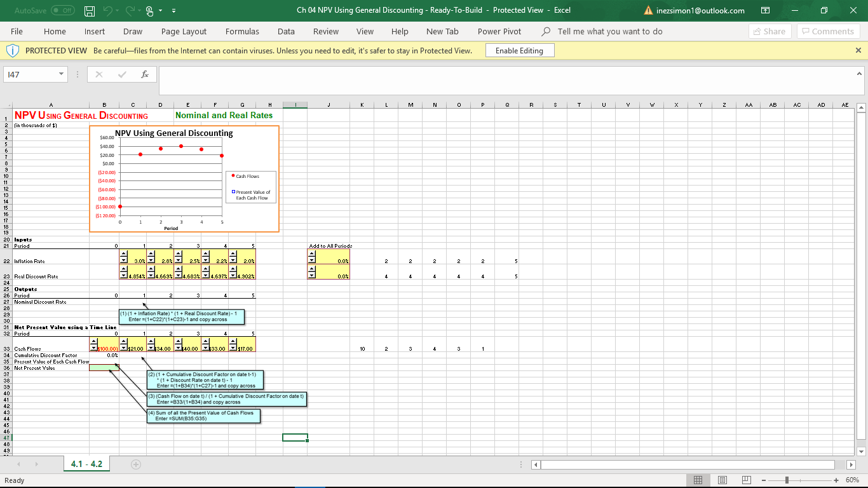
Task: Expand the Quick Access Toolbar customize menu
Action: (173, 11)
